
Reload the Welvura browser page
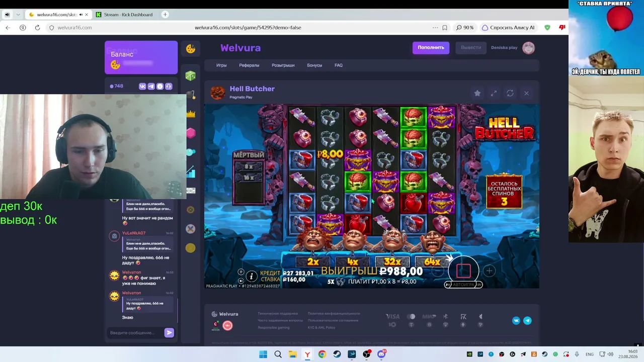tap(37, 28)
